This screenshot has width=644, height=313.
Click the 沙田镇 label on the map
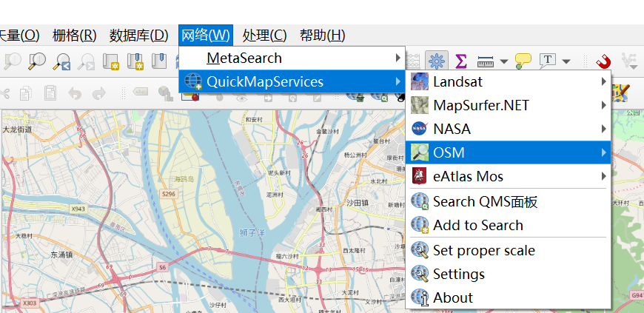click(x=358, y=202)
